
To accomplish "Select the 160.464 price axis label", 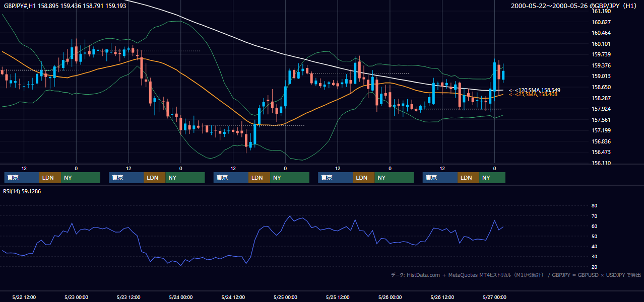I will [602, 33].
